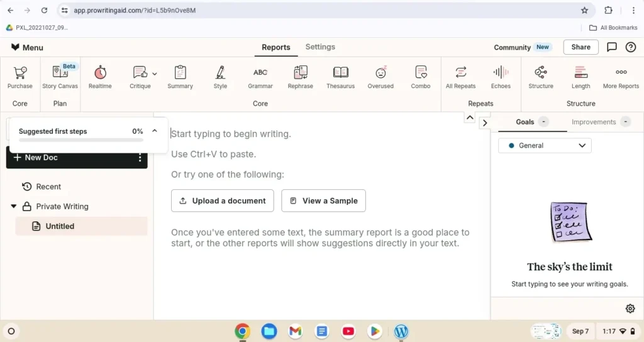644x342 pixels.
Task: Open WordPress from the shelf
Action: coord(401,331)
